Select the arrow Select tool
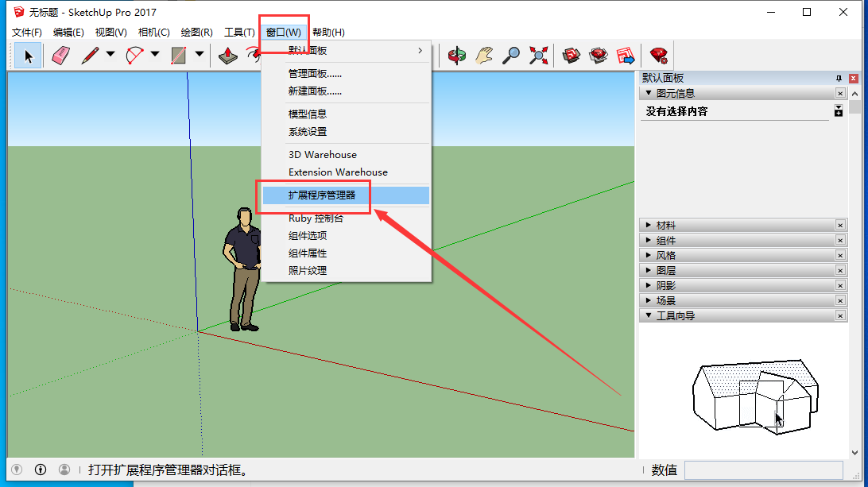 point(28,56)
